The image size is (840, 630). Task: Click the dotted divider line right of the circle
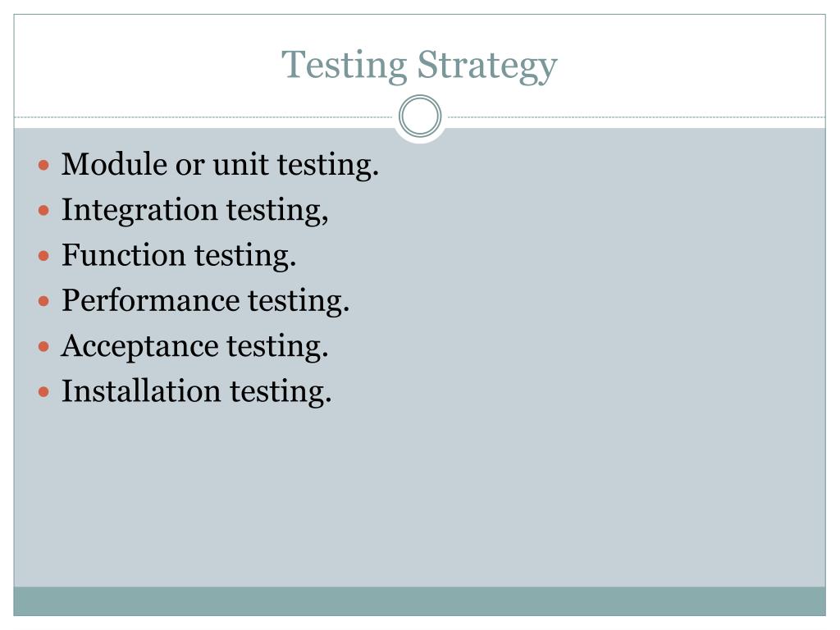[637, 116]
